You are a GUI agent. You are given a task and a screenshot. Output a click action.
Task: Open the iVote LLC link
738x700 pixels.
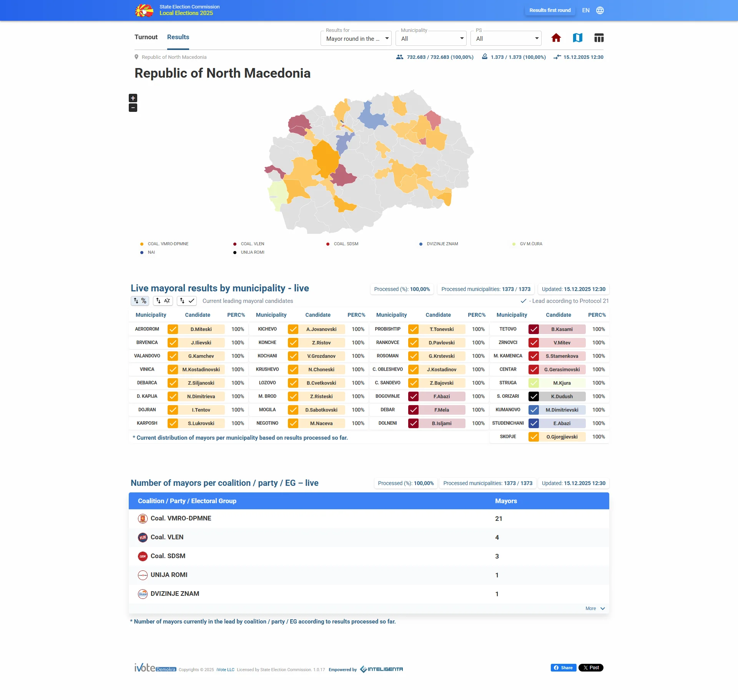tap(225, 670)
